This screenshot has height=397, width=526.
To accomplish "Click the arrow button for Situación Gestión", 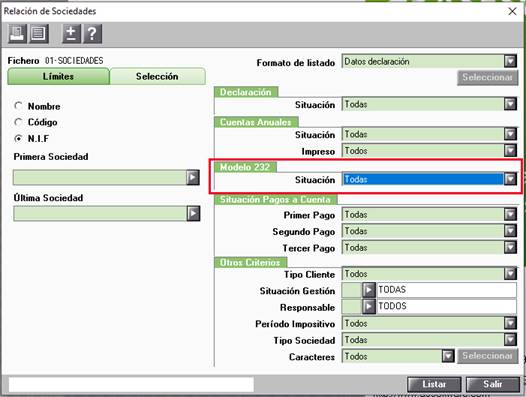I will coord(369,290).
